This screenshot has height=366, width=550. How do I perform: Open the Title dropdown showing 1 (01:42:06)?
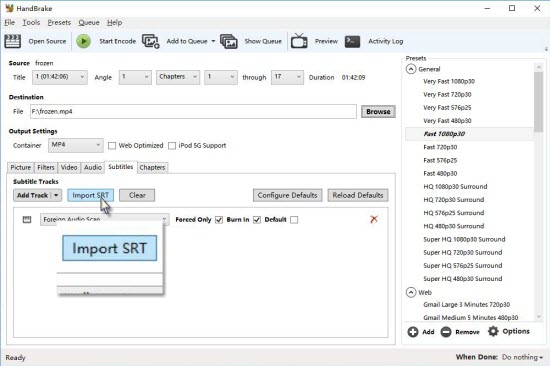[x=60, y=77]
